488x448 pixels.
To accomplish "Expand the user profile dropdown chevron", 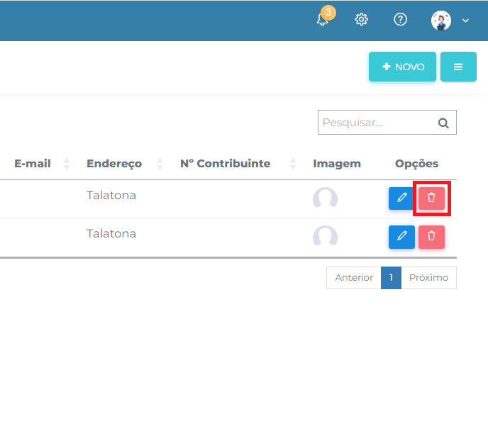I will pyautogui.click(x=465, y=21).
